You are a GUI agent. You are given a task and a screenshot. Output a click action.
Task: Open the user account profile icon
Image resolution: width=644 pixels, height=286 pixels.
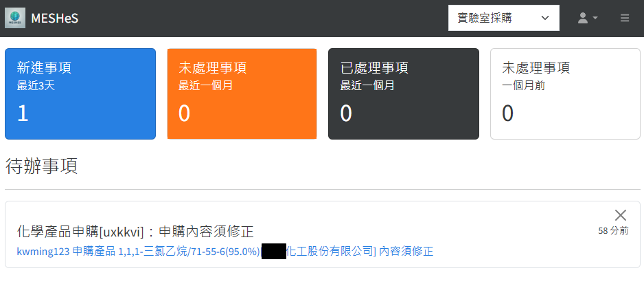tap(583, 18)
